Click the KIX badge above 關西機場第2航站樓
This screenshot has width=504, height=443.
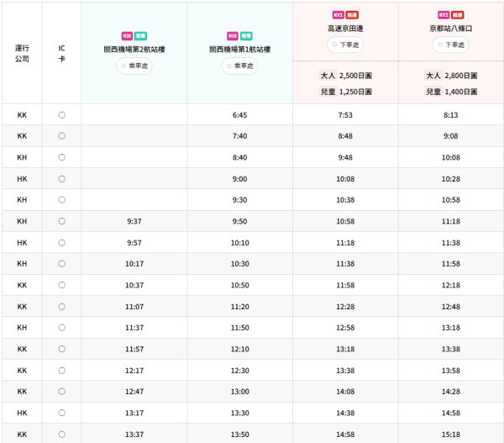127,36
